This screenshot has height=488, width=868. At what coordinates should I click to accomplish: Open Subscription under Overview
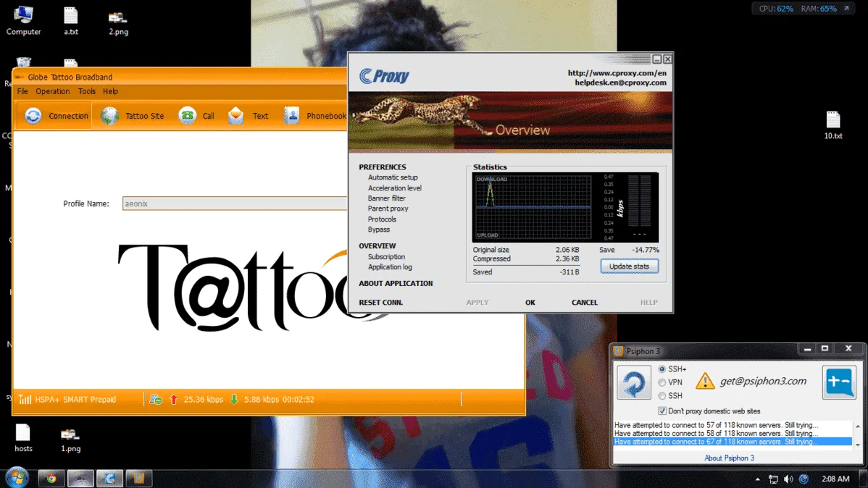coord(386,257)
